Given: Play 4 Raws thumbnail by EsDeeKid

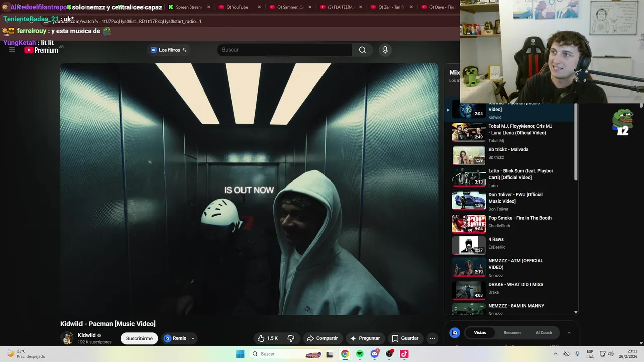Looking at the screenshot, I should pyautogui.click(x=468, y=245).
